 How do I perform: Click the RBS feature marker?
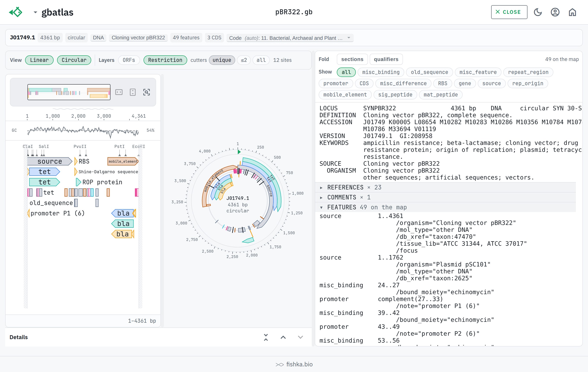(x=76, y=162)
